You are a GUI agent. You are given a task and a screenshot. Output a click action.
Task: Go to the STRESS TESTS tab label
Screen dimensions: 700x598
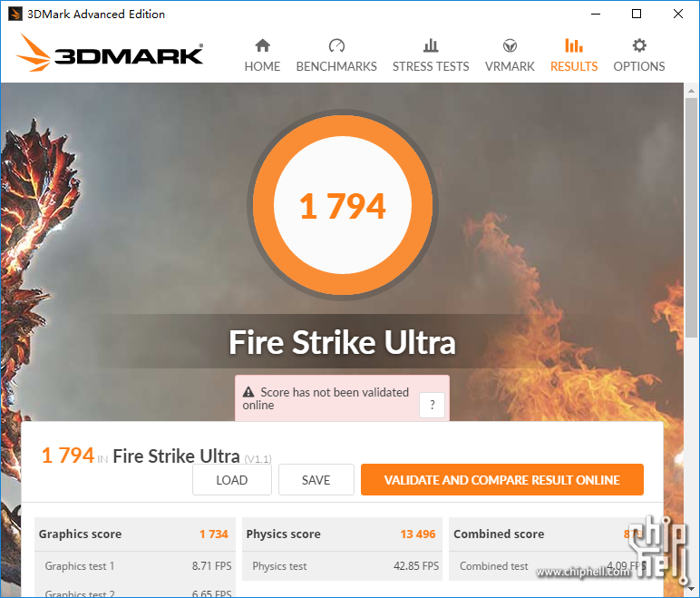(431, 66)
